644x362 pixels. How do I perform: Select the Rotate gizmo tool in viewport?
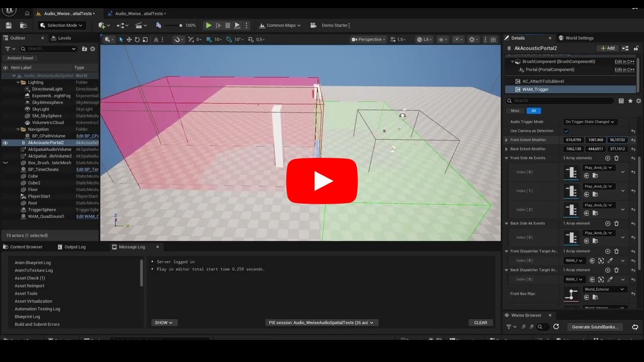pyautogui.click(x=137, y=39)
